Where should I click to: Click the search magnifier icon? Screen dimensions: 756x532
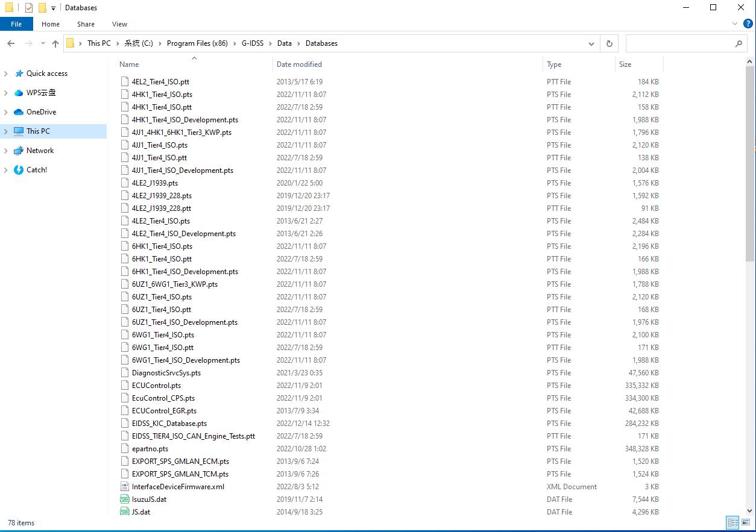pyautogui.click(x=739, y=43)
